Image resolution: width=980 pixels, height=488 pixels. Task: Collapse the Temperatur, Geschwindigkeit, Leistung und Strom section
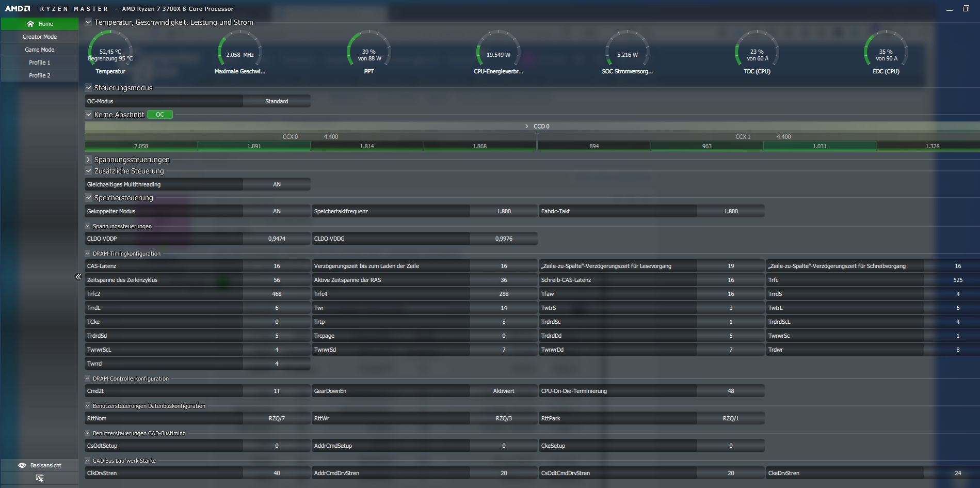coord(88,22)
